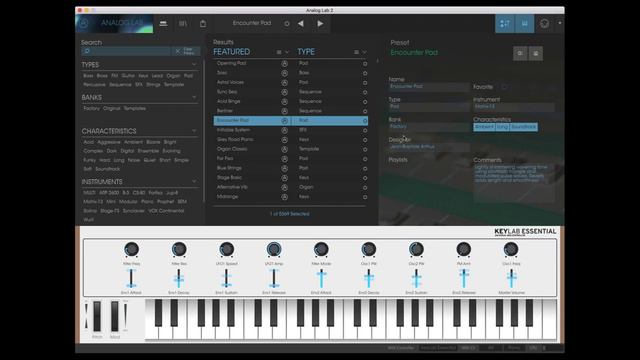
Task: Open the settings gear icon
Action: [x=544, y=24]
